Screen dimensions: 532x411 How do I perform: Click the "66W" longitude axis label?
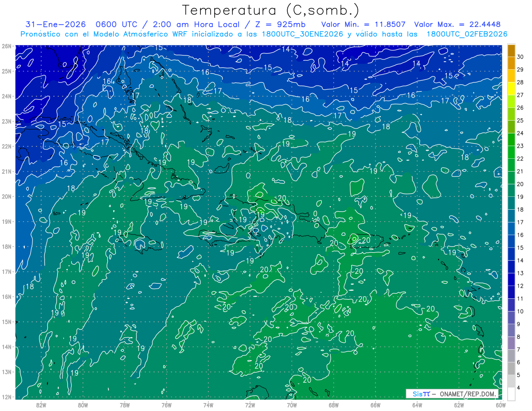(376, 405)
